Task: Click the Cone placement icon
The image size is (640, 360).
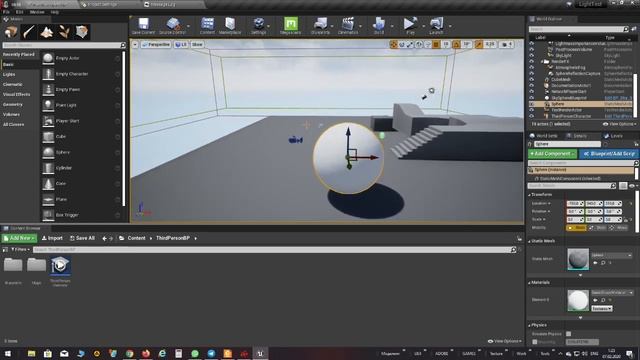Action: (48, 184)
